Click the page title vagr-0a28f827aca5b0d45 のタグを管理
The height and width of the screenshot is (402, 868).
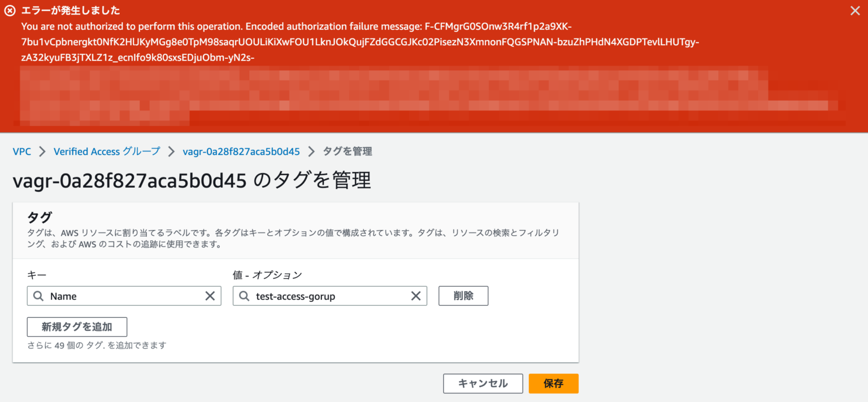pyautogui.click(x=192, y=180)
